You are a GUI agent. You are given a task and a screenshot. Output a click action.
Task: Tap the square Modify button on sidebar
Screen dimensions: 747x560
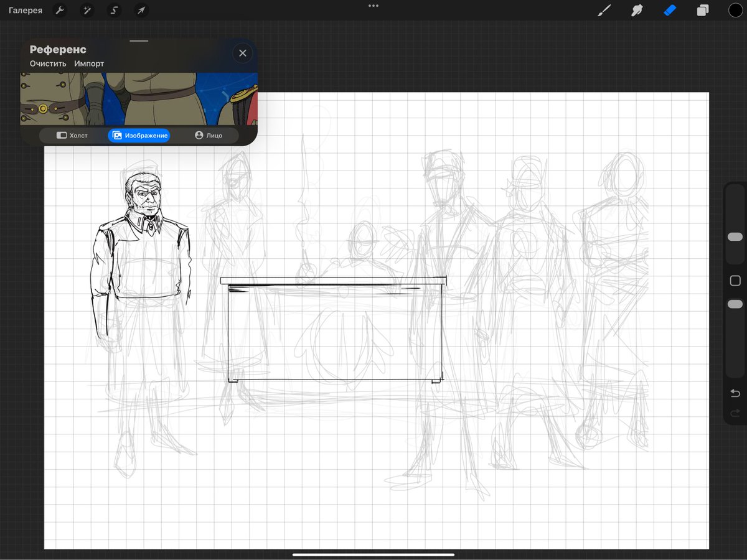pyautogui.click(x=735, y=281)
